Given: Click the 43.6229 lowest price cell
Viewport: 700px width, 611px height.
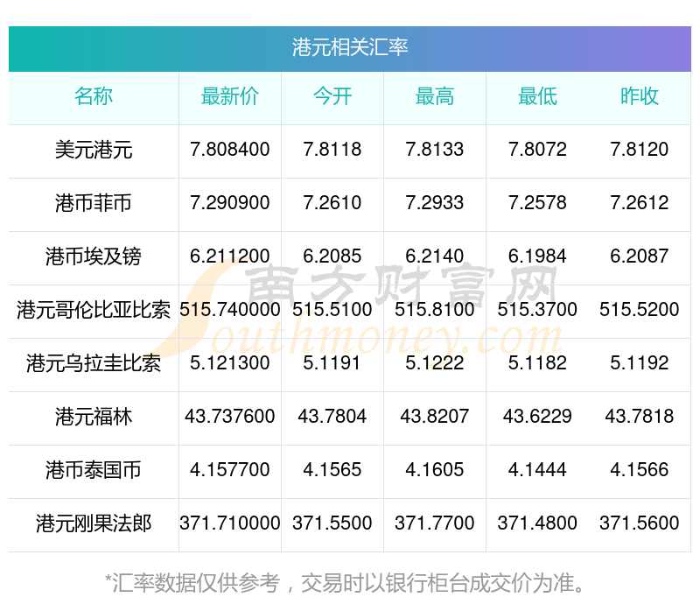Looking at the screenshot, I should [x=537, y=417].
